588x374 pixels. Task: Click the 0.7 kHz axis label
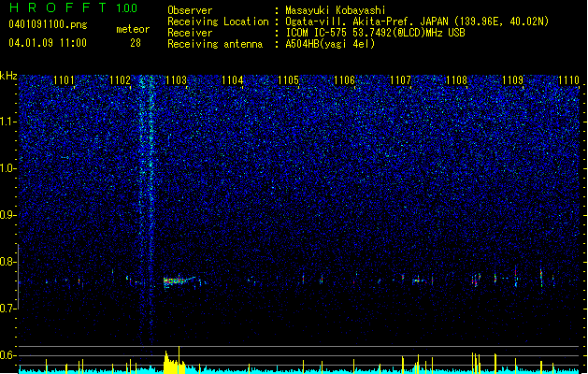7,309
